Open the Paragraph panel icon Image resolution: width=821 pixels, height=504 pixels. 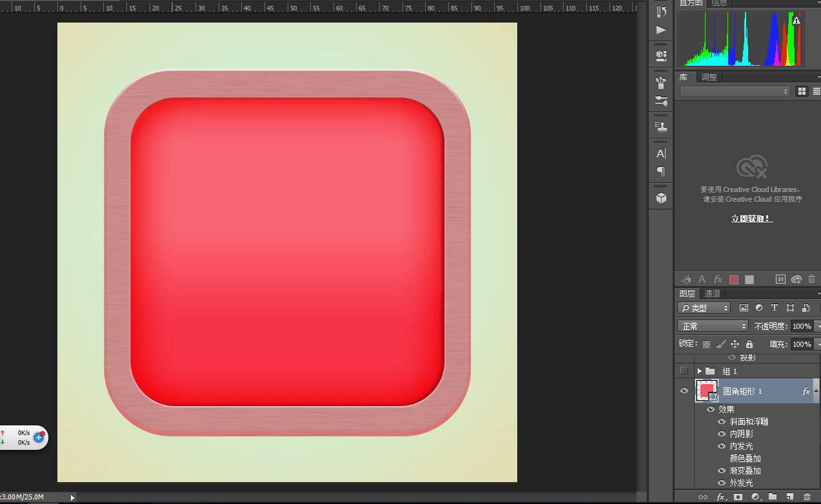(661, 171)
